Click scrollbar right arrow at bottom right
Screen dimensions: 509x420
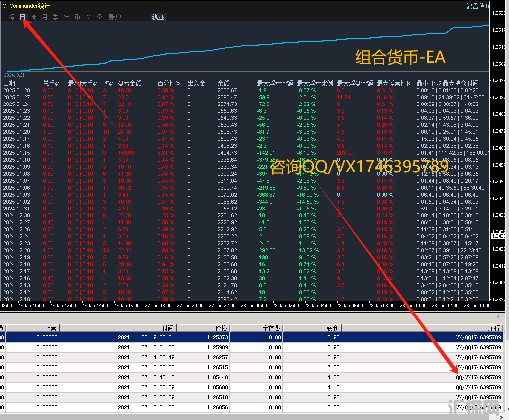tap(501, 417)
